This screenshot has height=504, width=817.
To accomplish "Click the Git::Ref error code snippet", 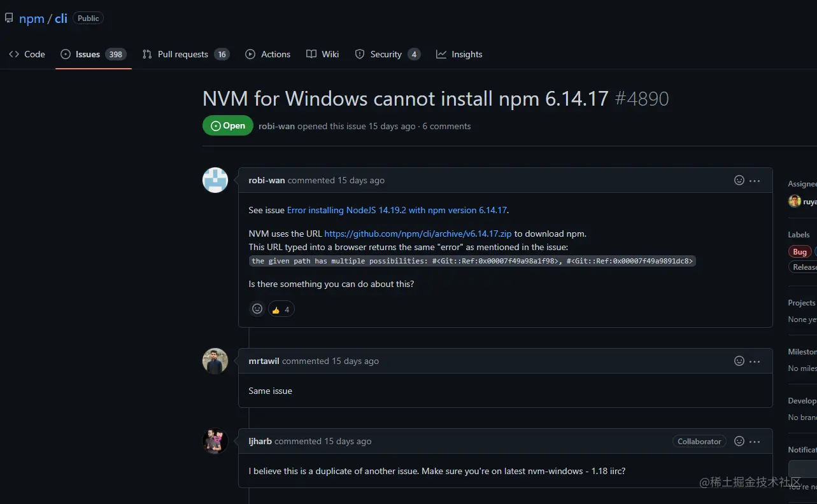I will [x=472, y=261].
